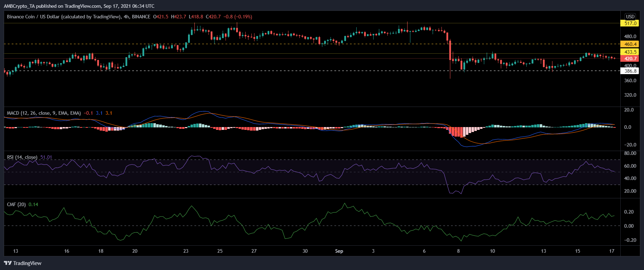Click the 360.0 price axis label
The height and width of the screenshot is (270, 644).
(x=630, y=80)
